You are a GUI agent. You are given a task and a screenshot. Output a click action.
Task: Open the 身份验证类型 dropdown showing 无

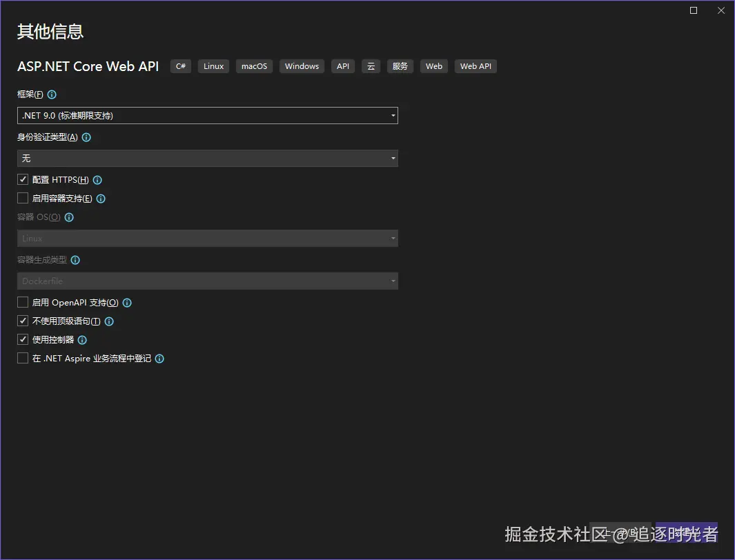pos(208,158)
